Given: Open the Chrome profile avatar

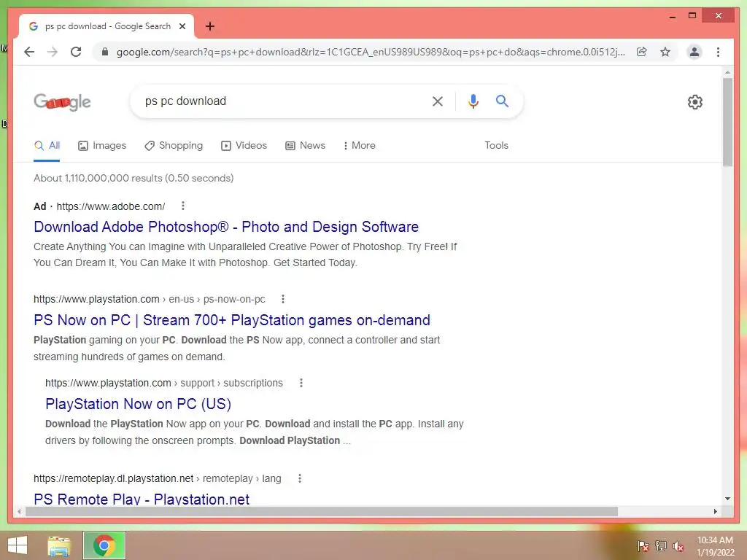Looking at the screenshot, I should [694, 52].
